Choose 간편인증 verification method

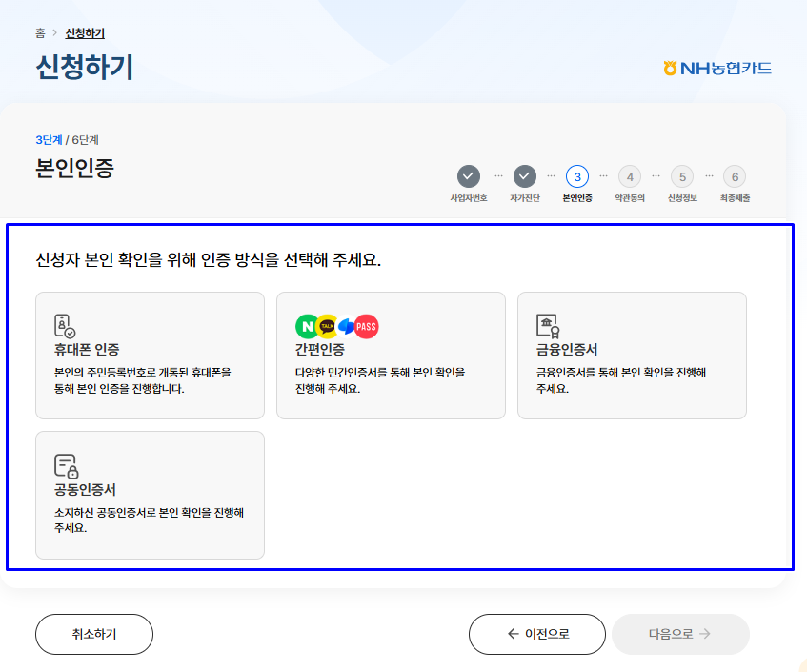[391, 356]
